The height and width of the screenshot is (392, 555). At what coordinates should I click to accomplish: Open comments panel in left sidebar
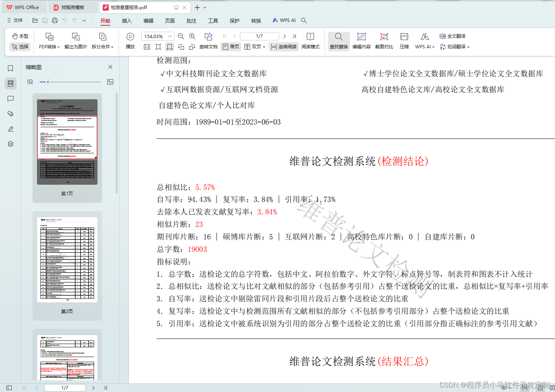tap(11, 99)
